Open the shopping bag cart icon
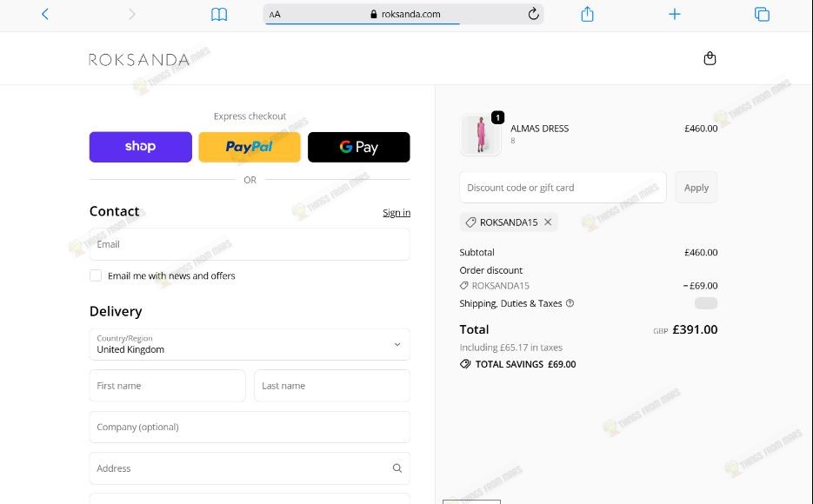Image resolution: width=813 pixels, height=504 pixels. (x=710, y=58)
